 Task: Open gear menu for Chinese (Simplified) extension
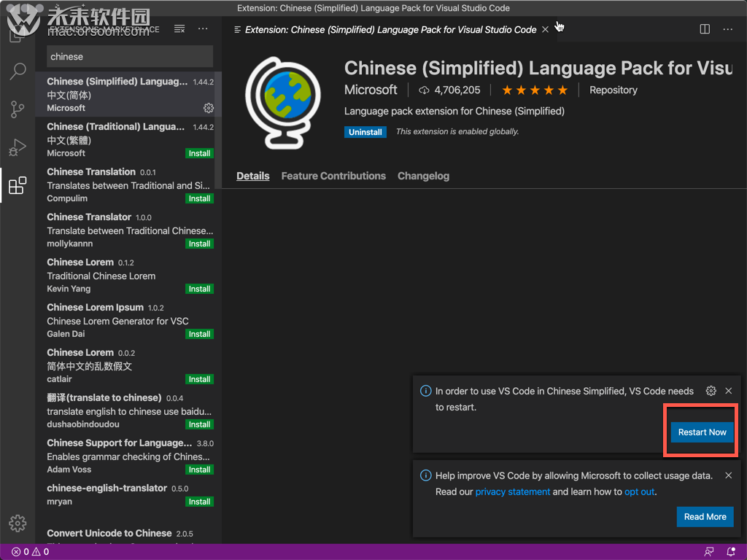208,108
